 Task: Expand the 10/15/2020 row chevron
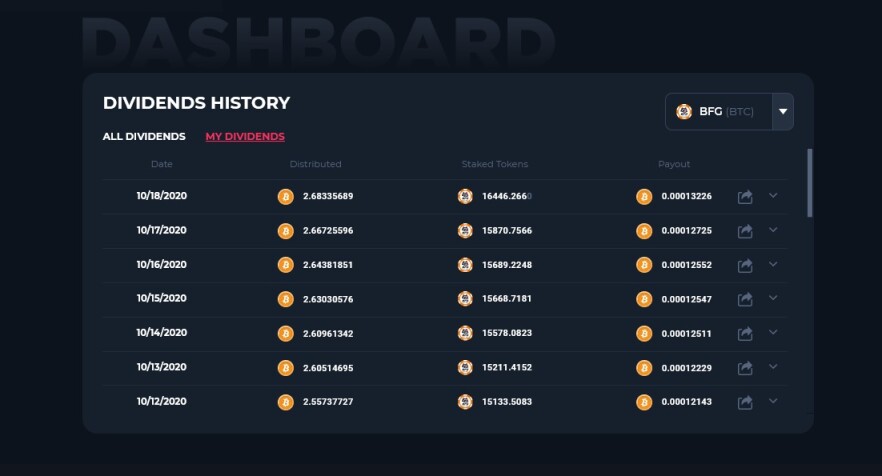[x=773, y=298]
